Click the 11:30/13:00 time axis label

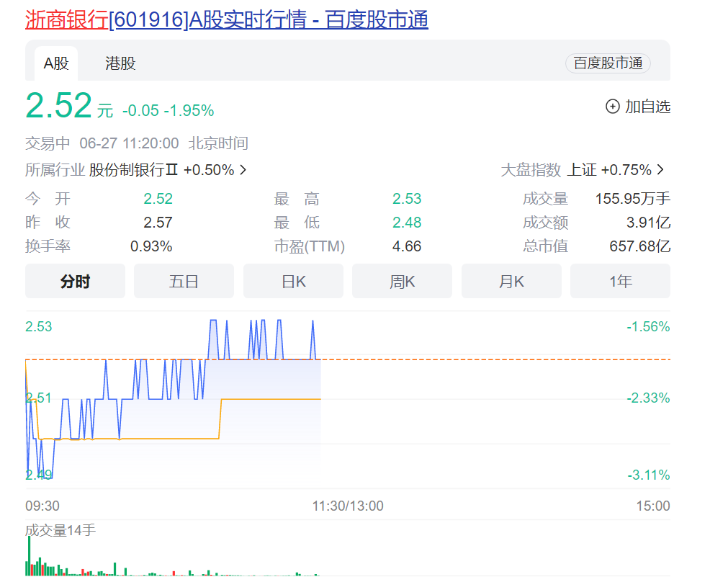pos(348,506)
